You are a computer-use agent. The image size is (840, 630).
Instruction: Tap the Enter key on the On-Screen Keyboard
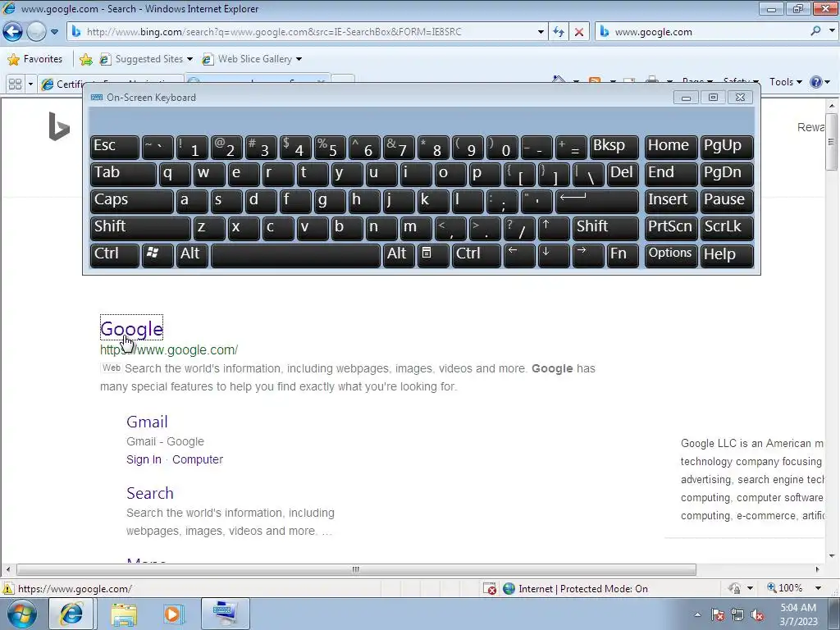pyautogui.click(x=597, y=201)
